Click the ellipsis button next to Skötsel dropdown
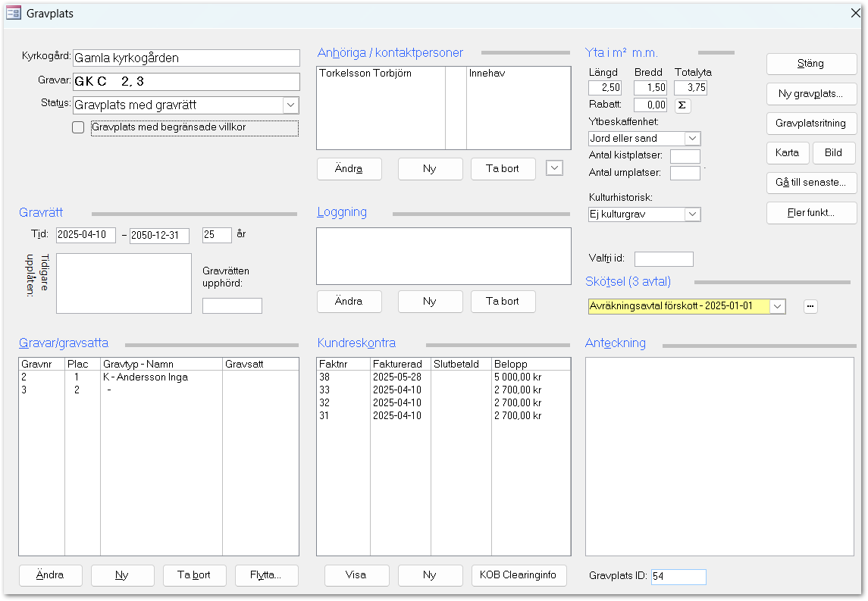Image resolution: width=868 pixels, height=601 pixels. pos(810,306)
